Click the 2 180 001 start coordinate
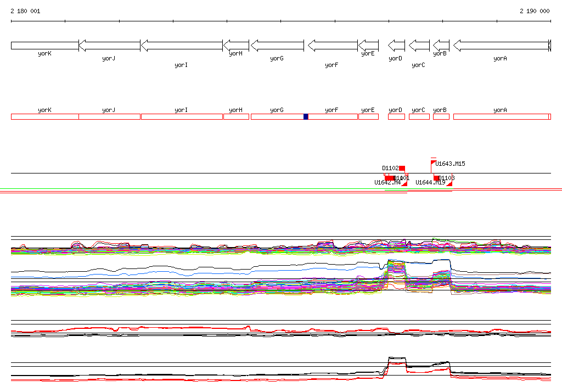The height and width of the screenshot is (392, 562). (x=25, y=11)
